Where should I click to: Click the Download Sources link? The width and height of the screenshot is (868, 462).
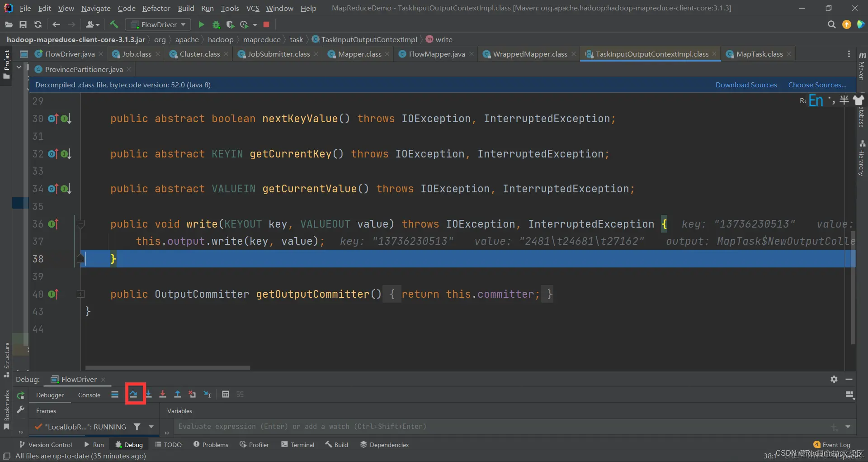[x=746, y=85]
